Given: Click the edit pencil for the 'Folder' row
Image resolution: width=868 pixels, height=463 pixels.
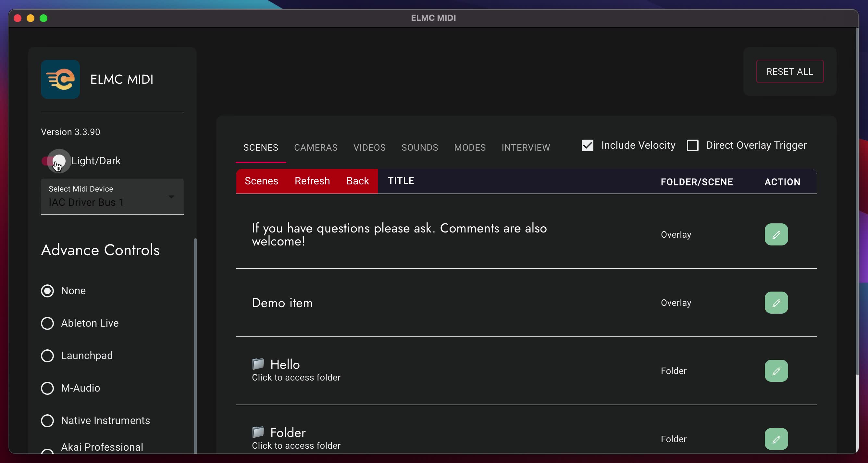Looking at the screenshot, I should pyautogui.click(x=776, y=439).
